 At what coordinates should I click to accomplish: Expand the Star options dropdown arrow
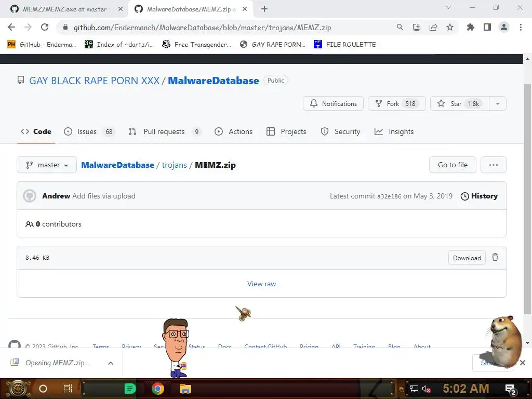click(x=498, y=103)
